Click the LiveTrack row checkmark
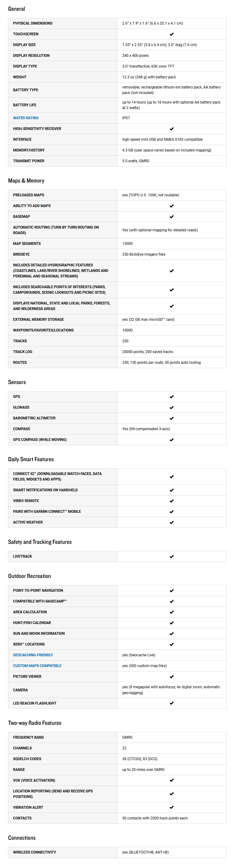Screen dimensions: 231x868 coord(171,556)
